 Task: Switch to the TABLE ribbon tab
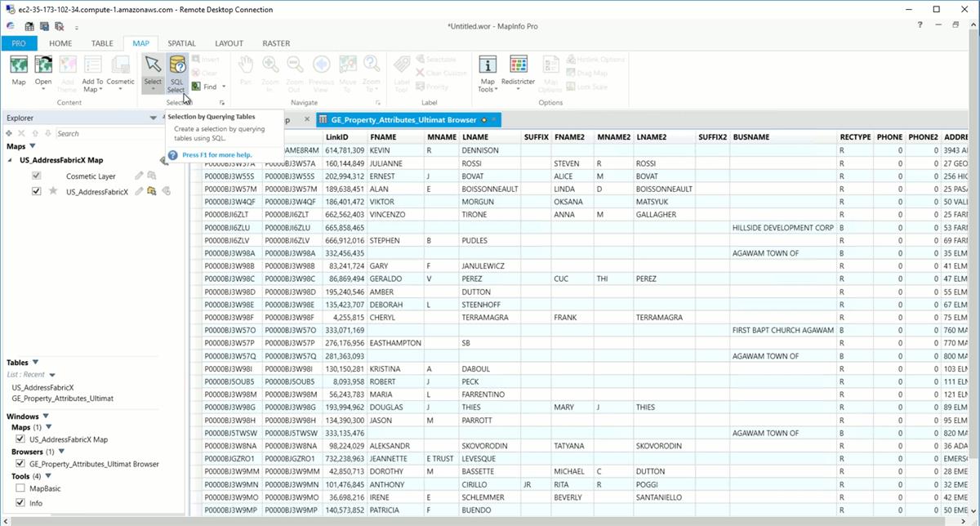tap(102, 43)
